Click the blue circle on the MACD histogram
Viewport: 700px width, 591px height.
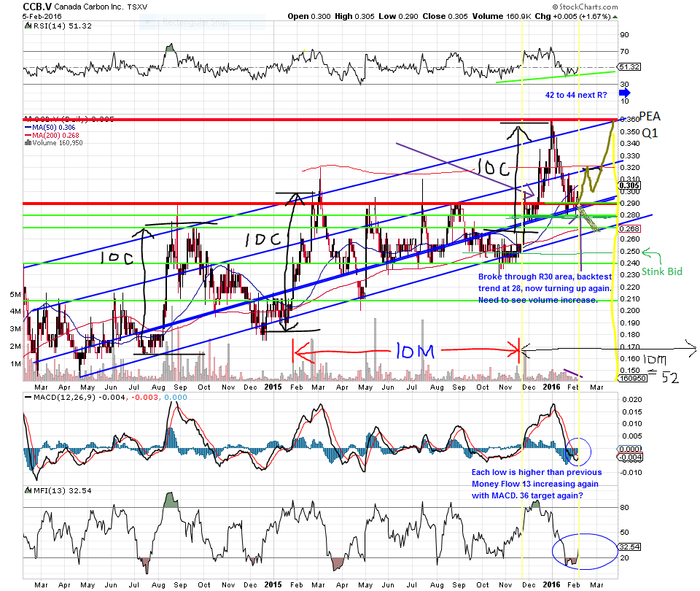(x=580, y=451)
